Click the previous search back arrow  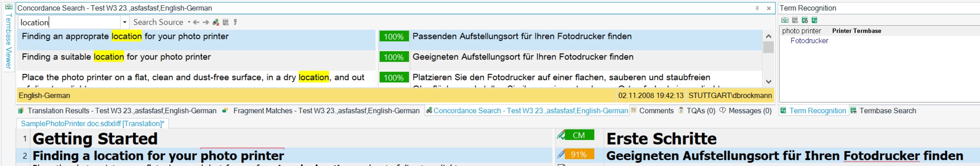click(x=196, y=22)
